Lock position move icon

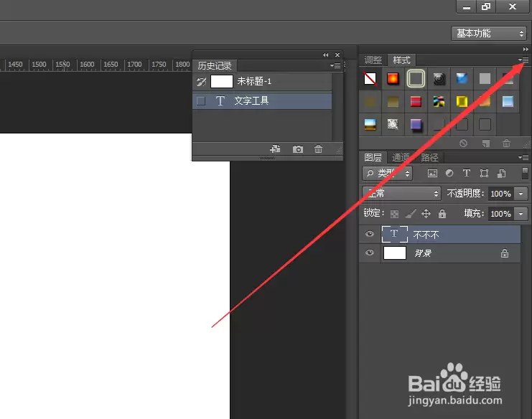point(426,213)
